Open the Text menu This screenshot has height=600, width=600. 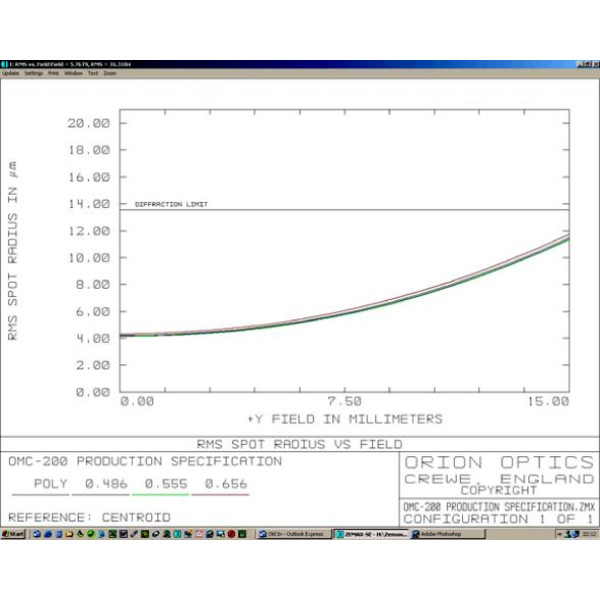pyautogui.click(x=93, y=73)
